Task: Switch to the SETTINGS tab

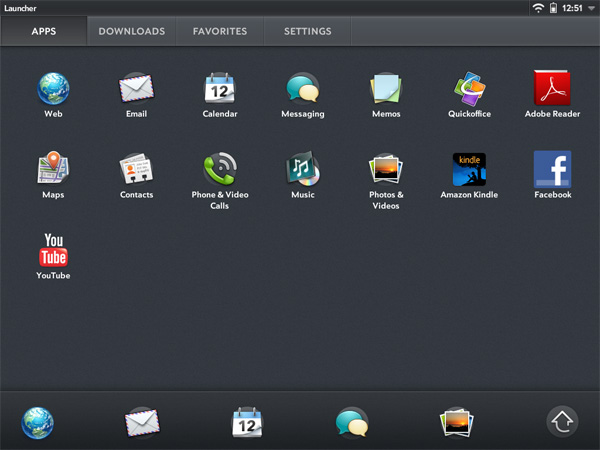Action: (x=308, y=31)
